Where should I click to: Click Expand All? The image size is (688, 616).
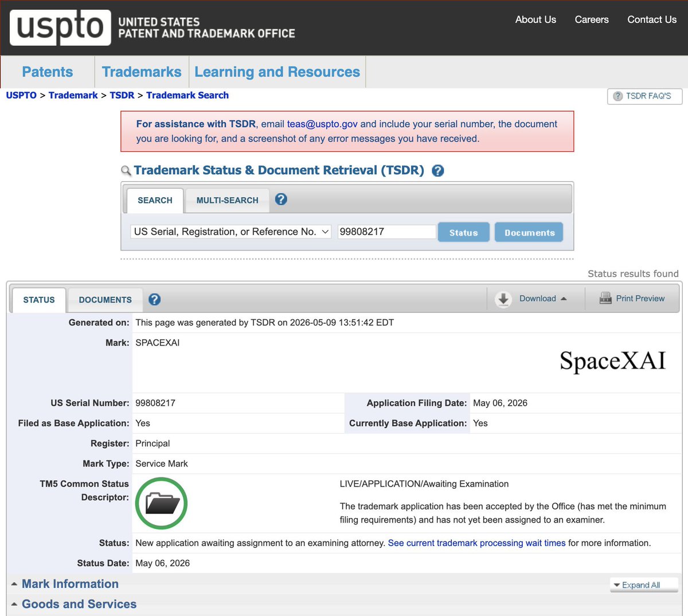click(644, 585)
